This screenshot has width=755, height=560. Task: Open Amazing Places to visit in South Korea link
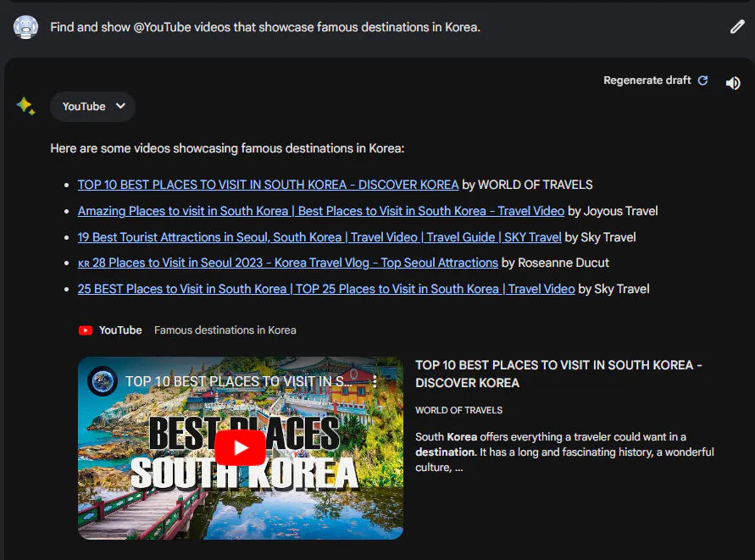click(x=321, y=211)
